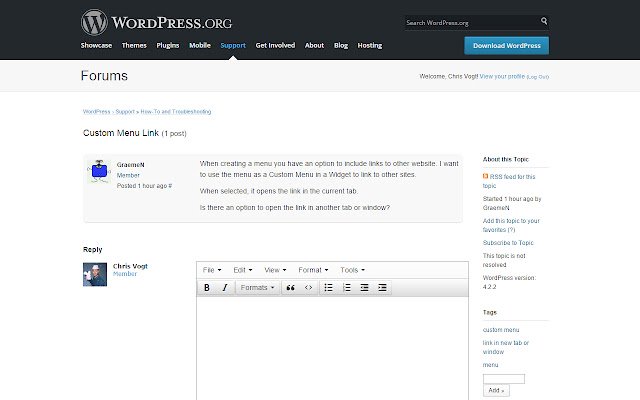Click GraemeN's avatar image

coord(99,171)
